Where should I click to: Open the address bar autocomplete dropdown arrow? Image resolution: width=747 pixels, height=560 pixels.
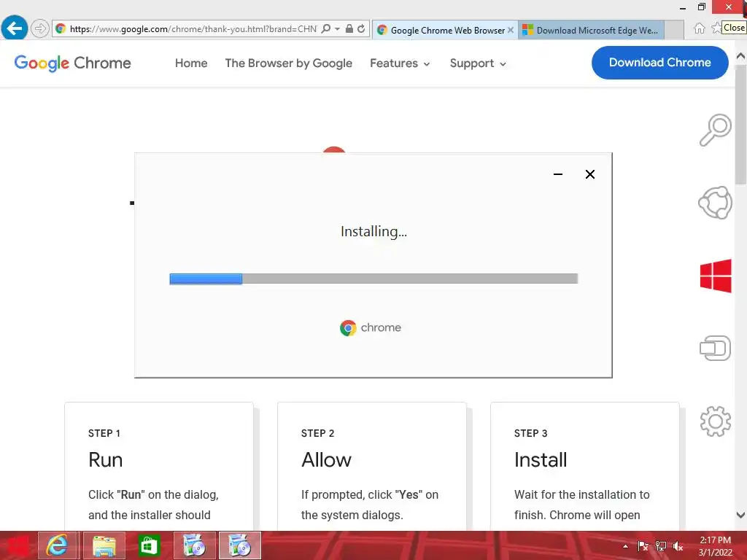tap(337, 28)
